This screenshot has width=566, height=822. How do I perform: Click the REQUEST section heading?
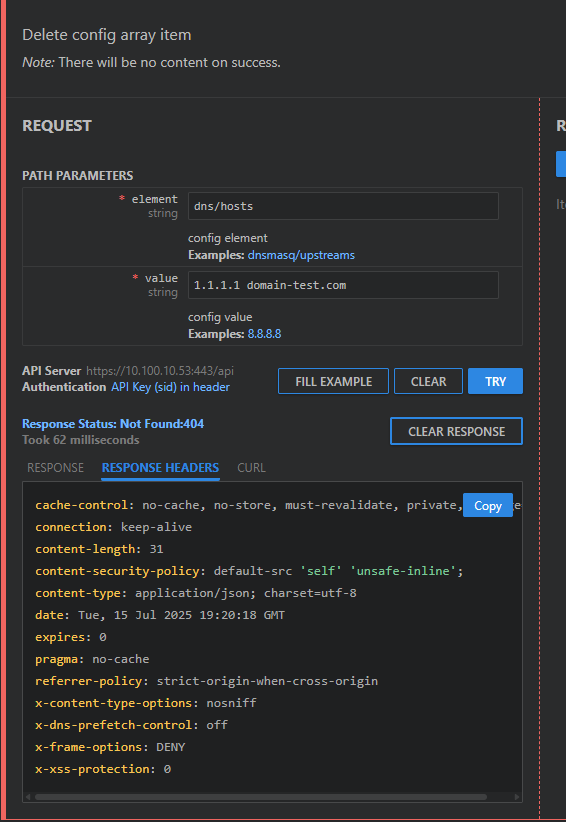57,126
